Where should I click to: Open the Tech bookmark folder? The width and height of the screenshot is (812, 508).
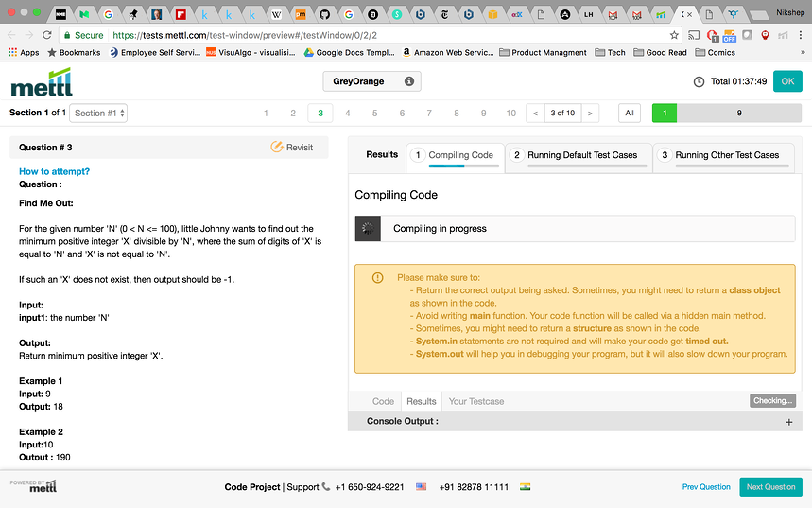point(610,52)
